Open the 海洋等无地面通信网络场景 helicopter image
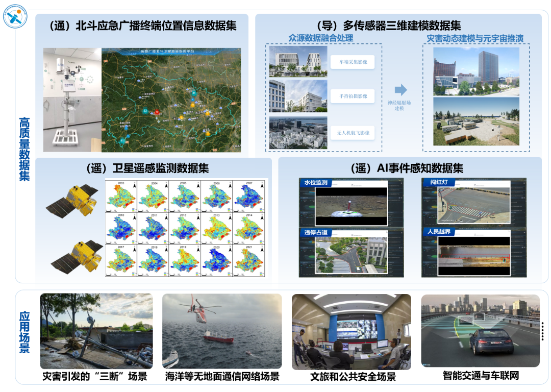551x392 pixels. (222, 331)
